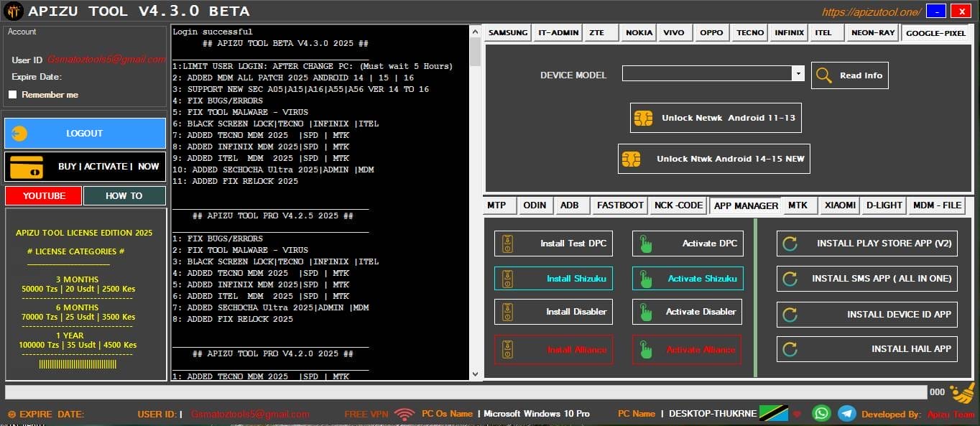Screen dimensions: 980x426
Task: Click the refresh icon on INSTALL PLAY STORE APP (V2)
Action: [789, 243]
